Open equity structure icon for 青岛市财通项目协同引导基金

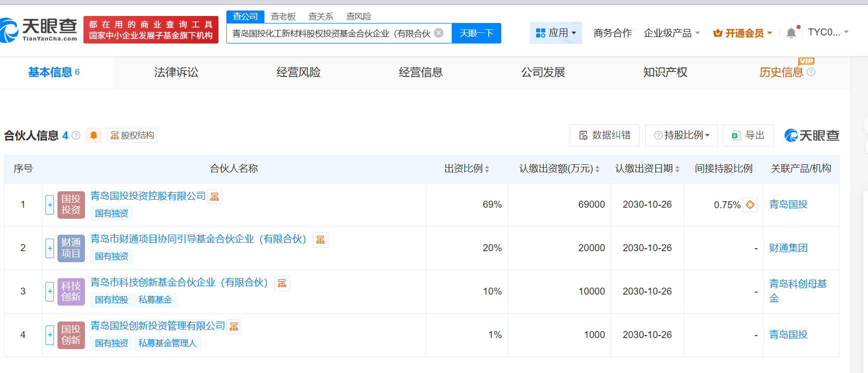point(320,240)
